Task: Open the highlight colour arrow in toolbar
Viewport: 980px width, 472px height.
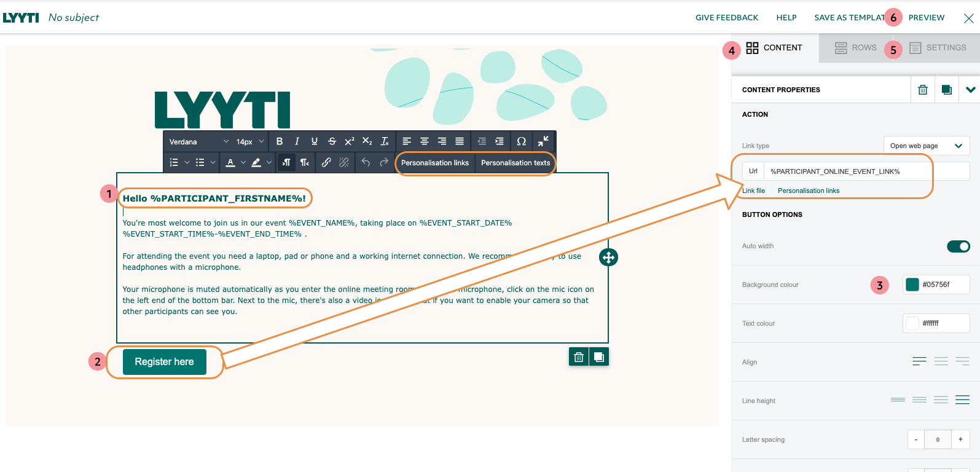Action: click(x=269, y=163)
